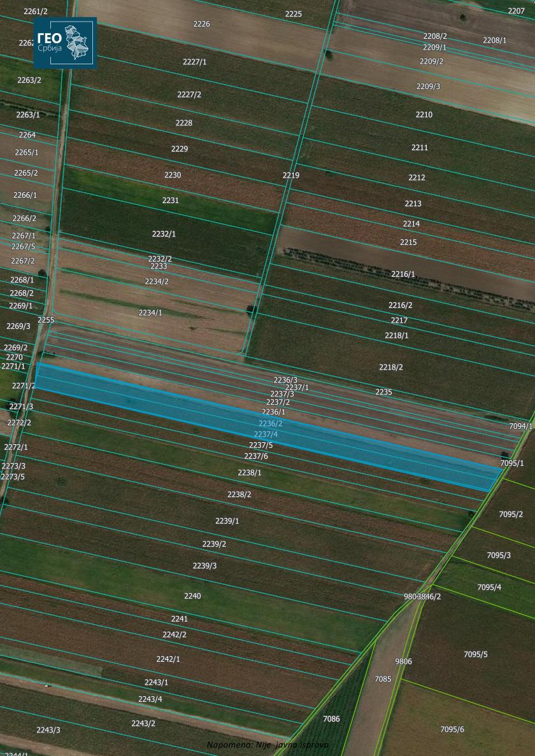Select parcel label 2242/1
Image resolution: width=535 pixels, height=756 pixels.
[168, 659]
